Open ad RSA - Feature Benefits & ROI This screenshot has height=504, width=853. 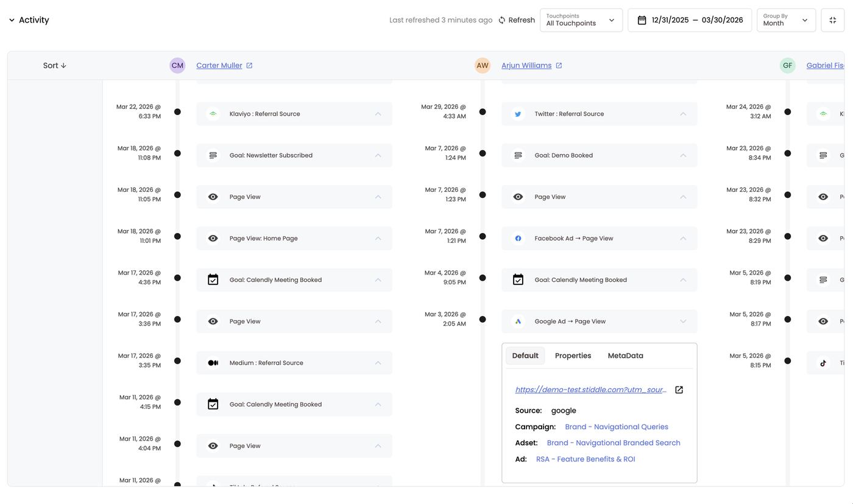click(x=586, y=459)
